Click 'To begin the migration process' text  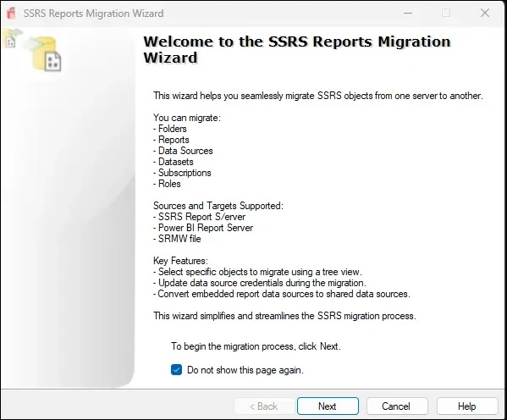click(256, 346)
